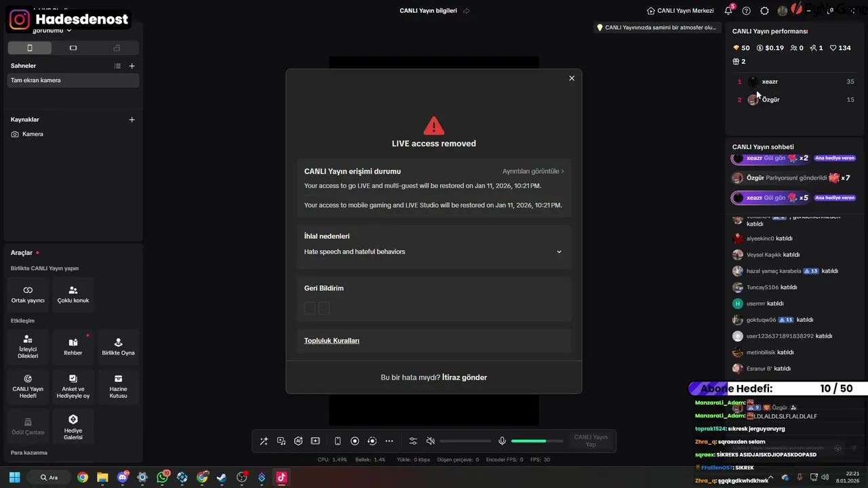Click chat user Veysel Kaşıkk
Image resolution: width=868 pixels, height=488 pixels.
click(764, 255)
